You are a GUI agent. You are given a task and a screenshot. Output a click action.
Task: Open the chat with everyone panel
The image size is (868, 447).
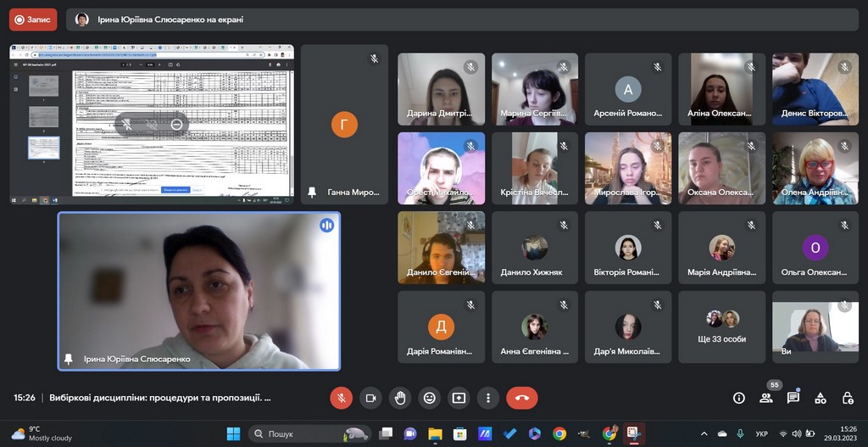tap(793, 398)
